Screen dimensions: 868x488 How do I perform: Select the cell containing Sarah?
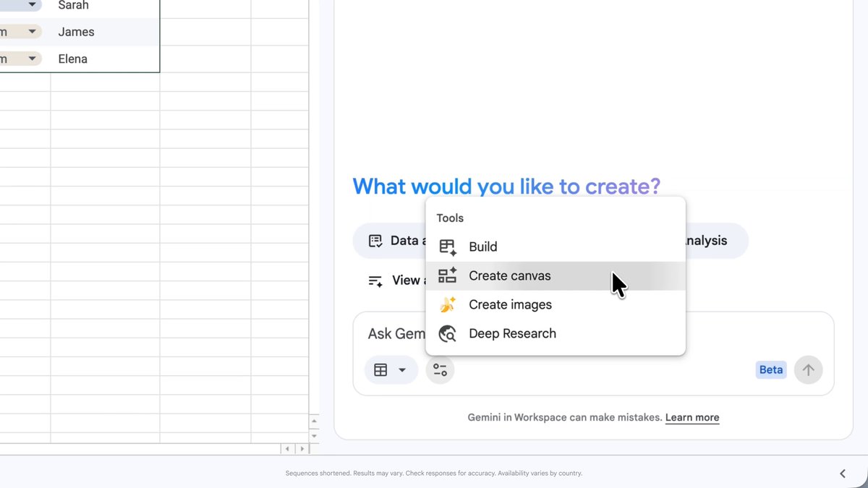point(105,7)
